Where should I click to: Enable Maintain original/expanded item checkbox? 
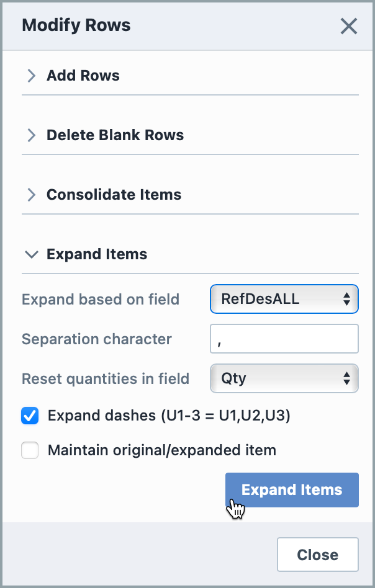click(30, 450)
